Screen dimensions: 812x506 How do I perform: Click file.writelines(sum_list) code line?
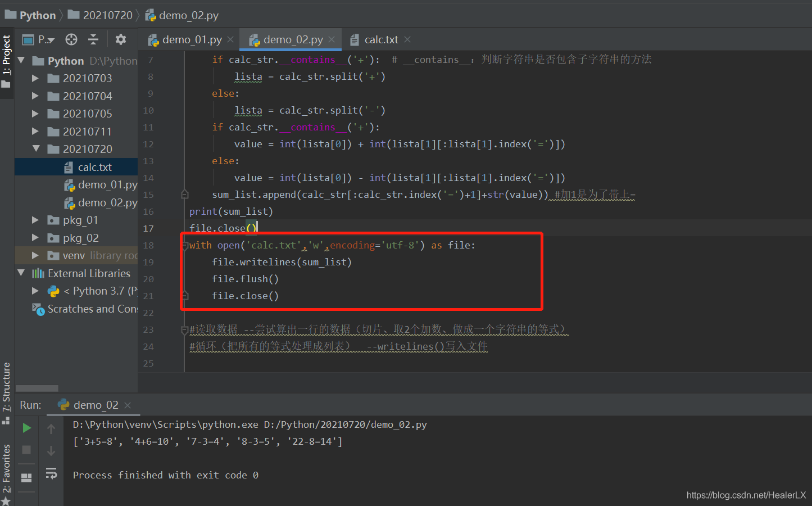point(282,262)
